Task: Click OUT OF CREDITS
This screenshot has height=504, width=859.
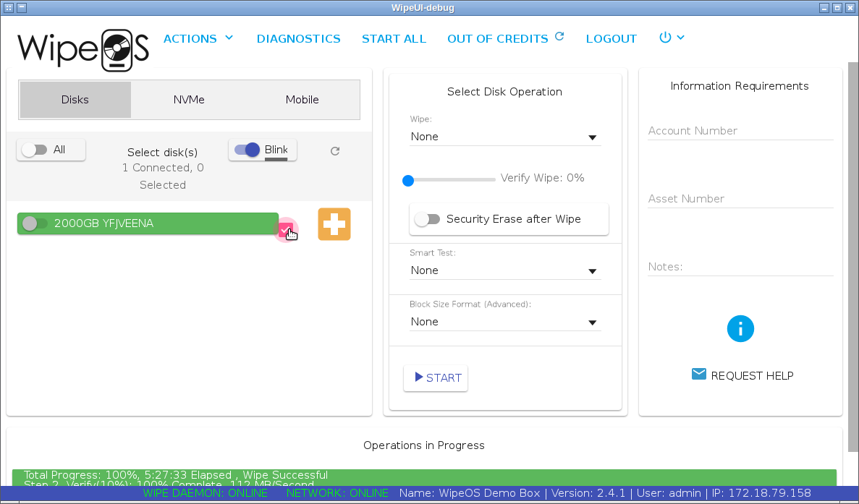Action: [x=497, y=39]
